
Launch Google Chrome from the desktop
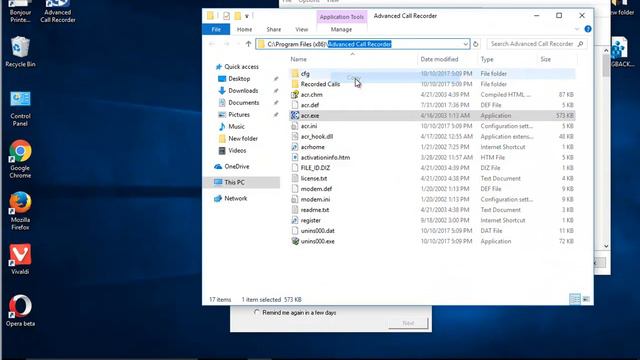point(20,159)
